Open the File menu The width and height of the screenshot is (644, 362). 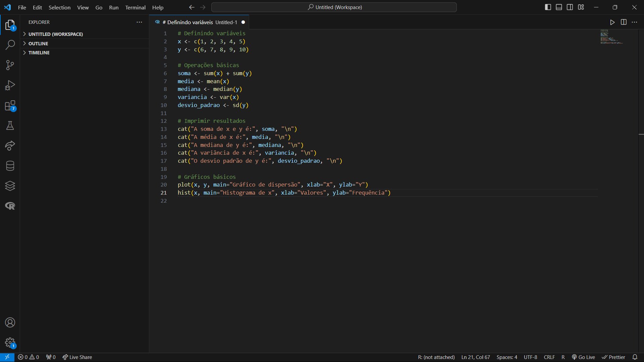(x=22, y=7)
